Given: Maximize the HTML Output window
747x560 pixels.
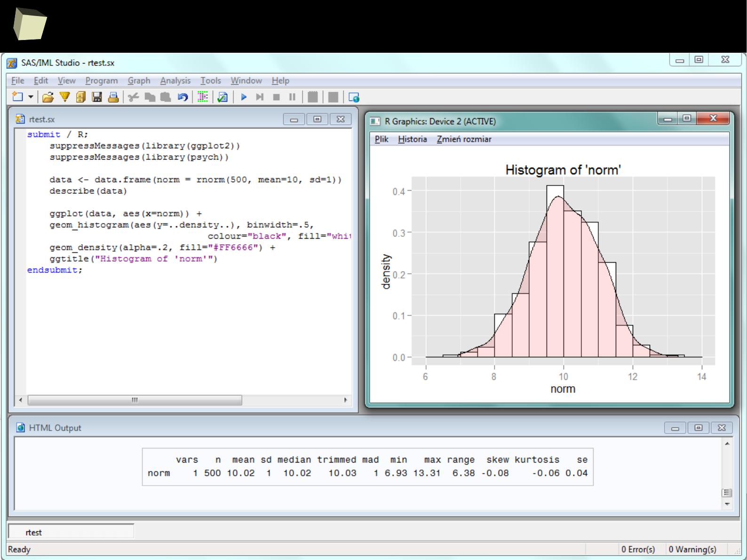Looking at the screenshot, I should pyautogui.click(x=699, y=428).
